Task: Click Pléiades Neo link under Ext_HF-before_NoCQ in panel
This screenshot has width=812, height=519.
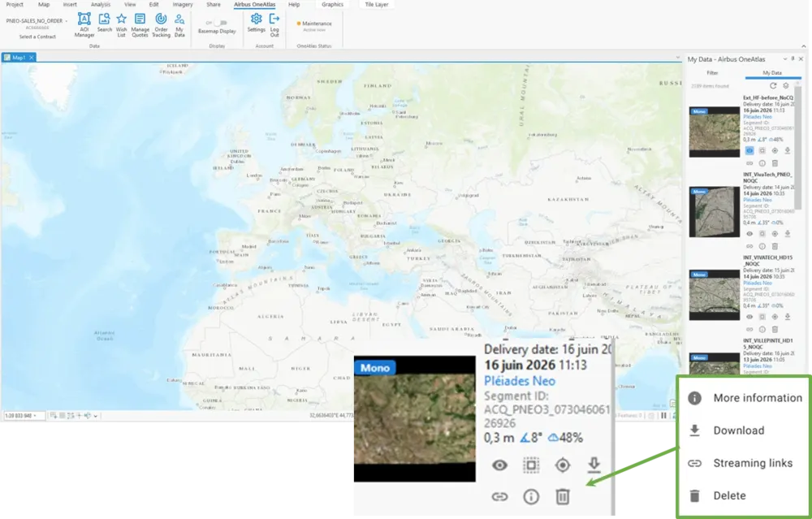Action: (x=757, y=117)
